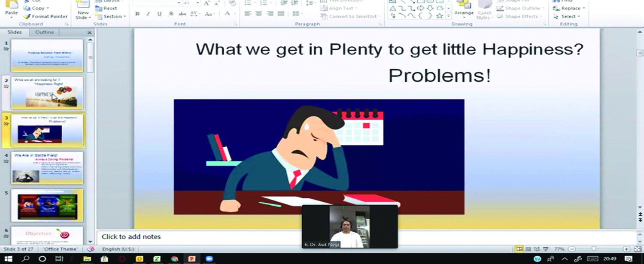Select the right arrow shape in gallery
This screenshot has width=644, height=264.
tap(420, 8)
